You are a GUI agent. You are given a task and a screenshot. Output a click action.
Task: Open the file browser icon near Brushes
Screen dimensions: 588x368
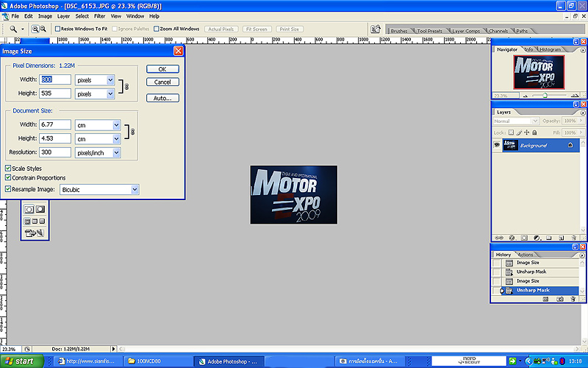[376, 29]
